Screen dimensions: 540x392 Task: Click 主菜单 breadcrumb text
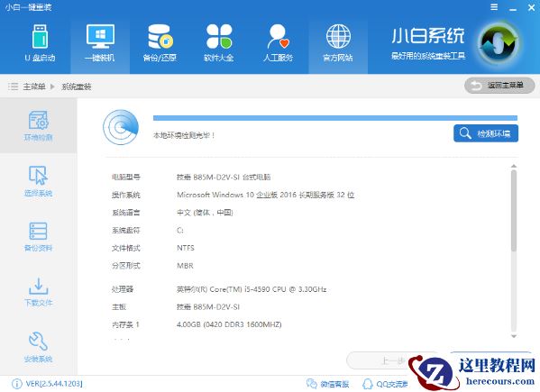click(34, 87)
